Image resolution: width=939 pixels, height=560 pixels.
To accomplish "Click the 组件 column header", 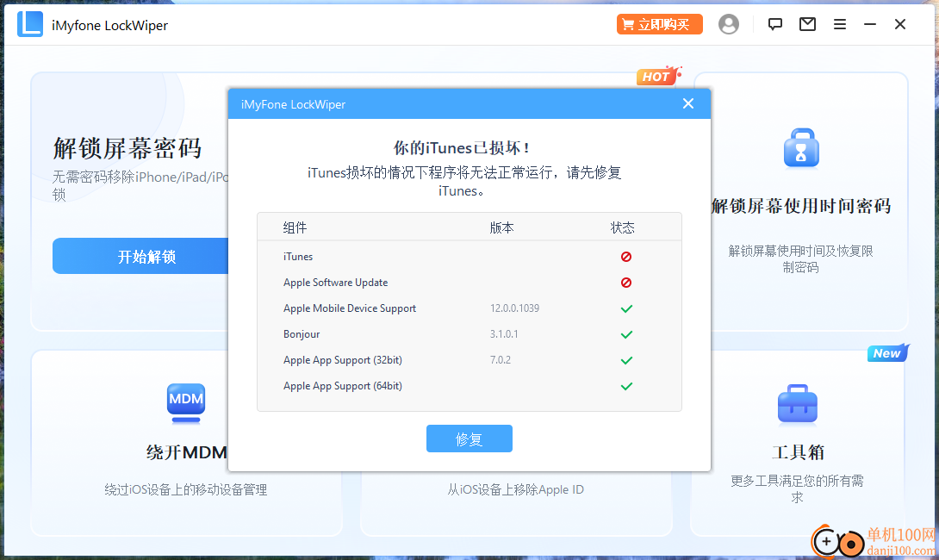I will pos(295,227).
